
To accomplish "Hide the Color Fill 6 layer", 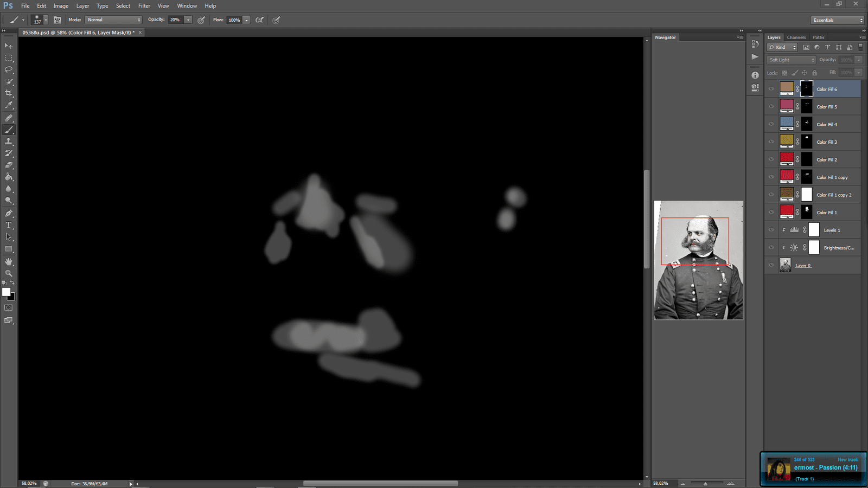I will pyautogui.click(x=771, y=89).
